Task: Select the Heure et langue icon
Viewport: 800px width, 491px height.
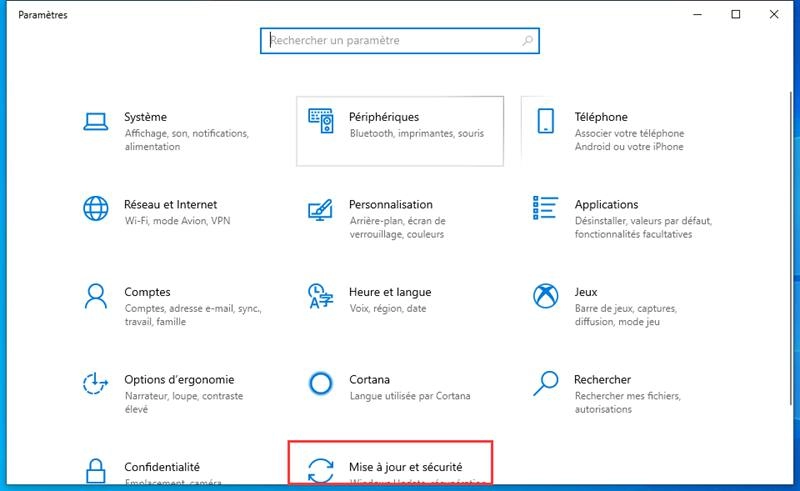Action: [321, 296]
